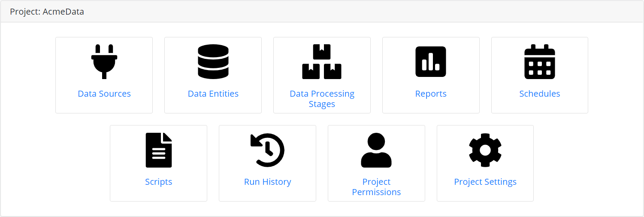Screen dimensions: 644x217
Task: Go to Data Processing Stages link
Action: 322,99
